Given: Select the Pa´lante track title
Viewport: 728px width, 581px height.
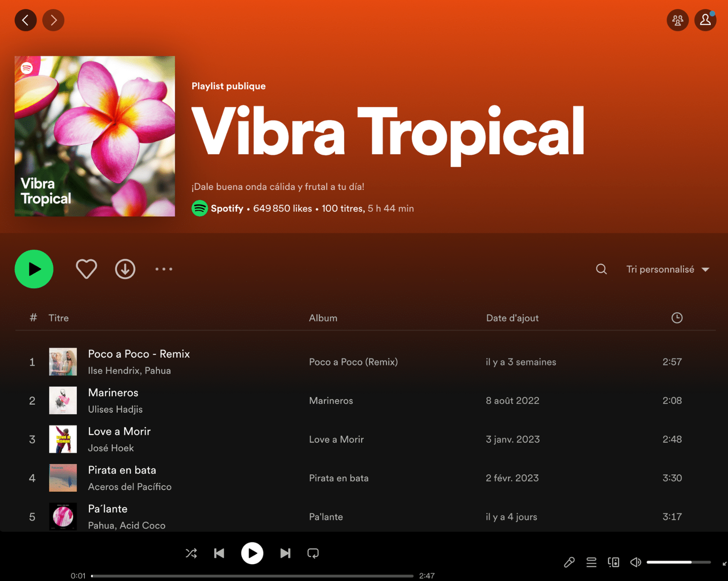Looking at the screenshot, I should 107,509.
